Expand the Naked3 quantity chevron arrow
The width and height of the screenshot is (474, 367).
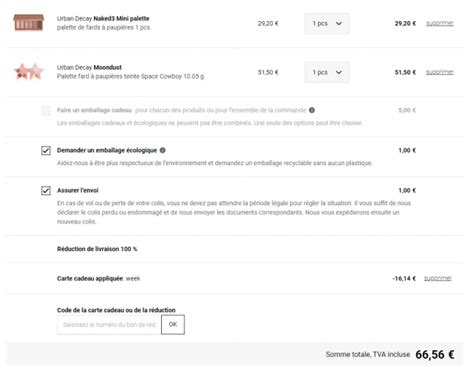339,23
